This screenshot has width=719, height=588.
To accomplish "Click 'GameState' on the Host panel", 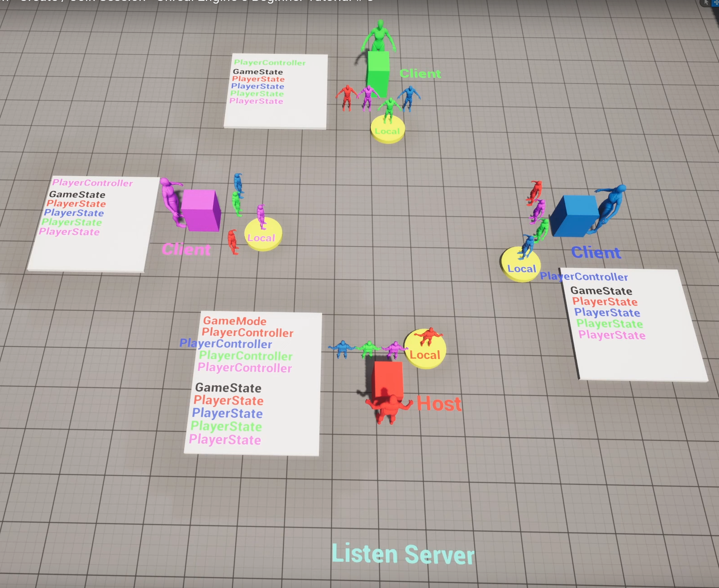I will (x=228, y=388).
